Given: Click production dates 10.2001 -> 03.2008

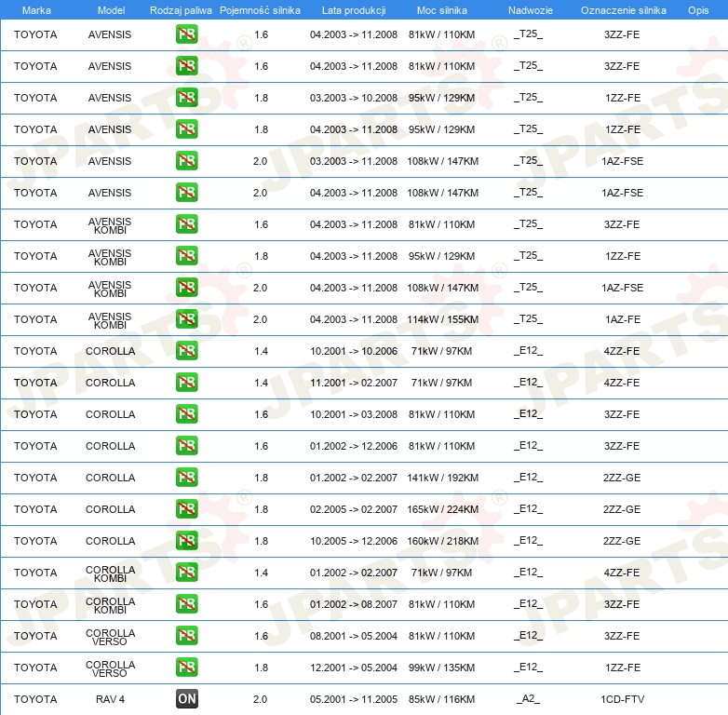Looking at the screenshot, I should click(354, 414).
